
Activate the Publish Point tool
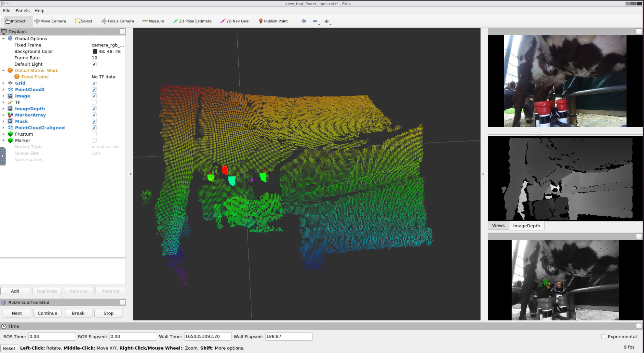pyautogui.click(x=273, y=21)
